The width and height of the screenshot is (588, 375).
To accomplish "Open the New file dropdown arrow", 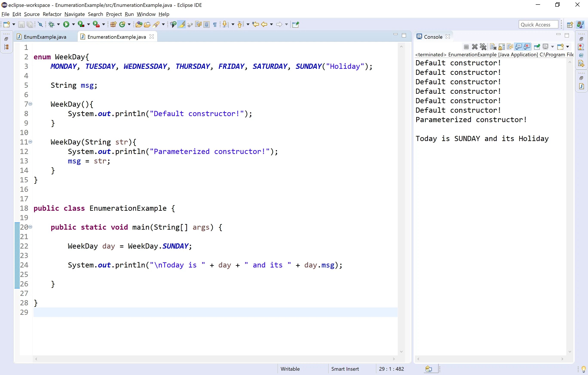I will [14, 25].
